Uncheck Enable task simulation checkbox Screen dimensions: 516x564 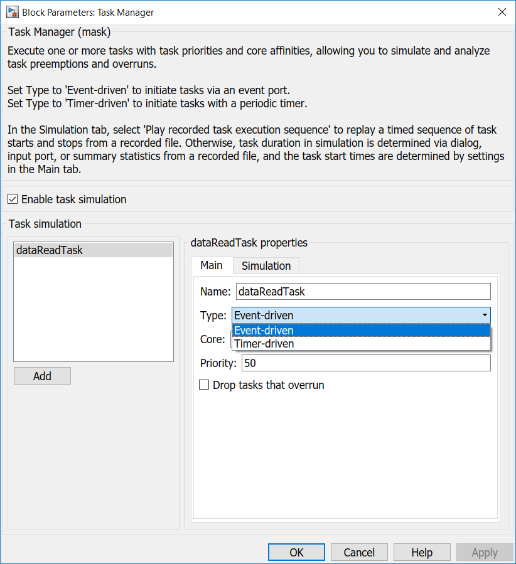tap(13, 199)
